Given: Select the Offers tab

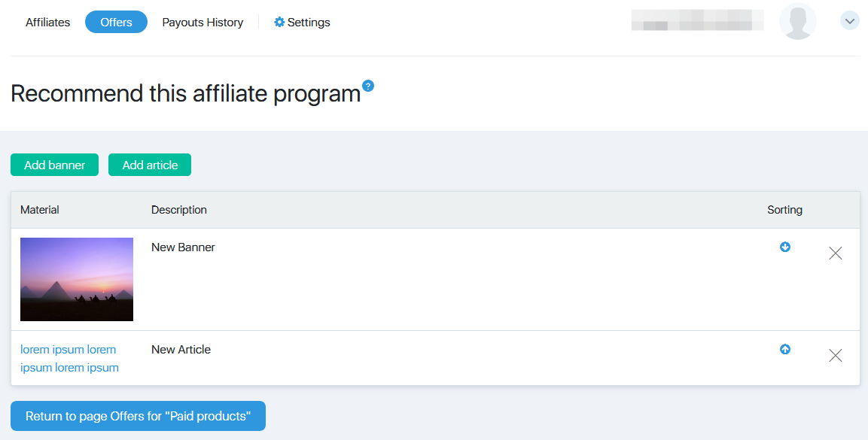Looking at the screenshot, I should coord(116,22).
